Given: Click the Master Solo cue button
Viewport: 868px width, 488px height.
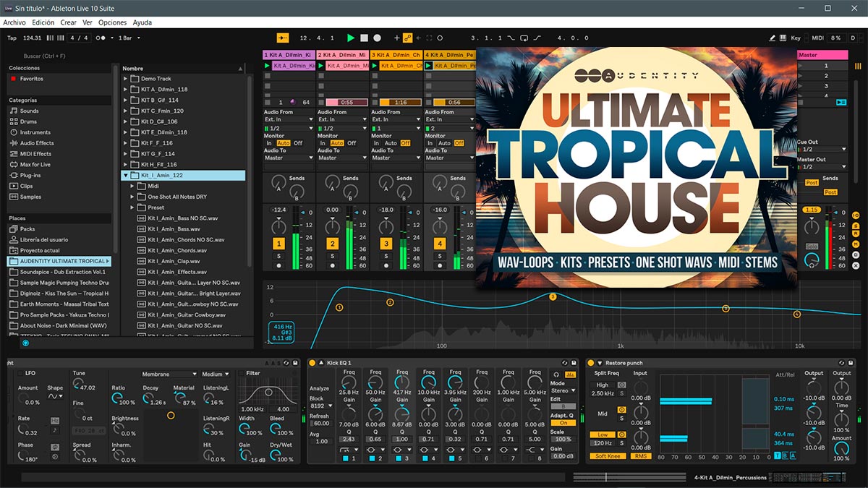Looking at the screenshot, I should pos(812,247).
